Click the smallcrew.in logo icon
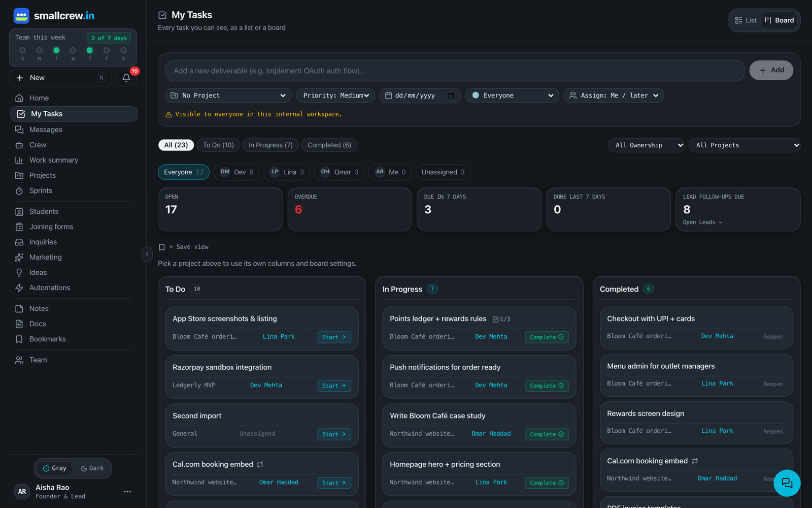 21,16
